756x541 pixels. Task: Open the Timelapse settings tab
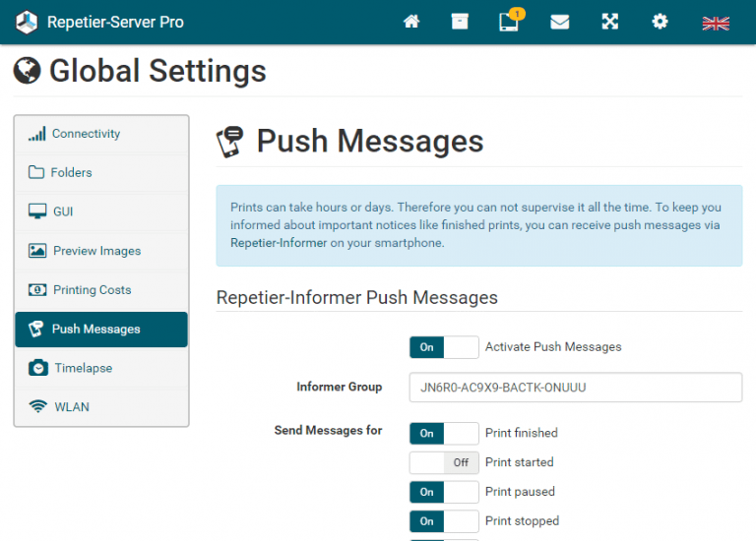coord(101,368)
